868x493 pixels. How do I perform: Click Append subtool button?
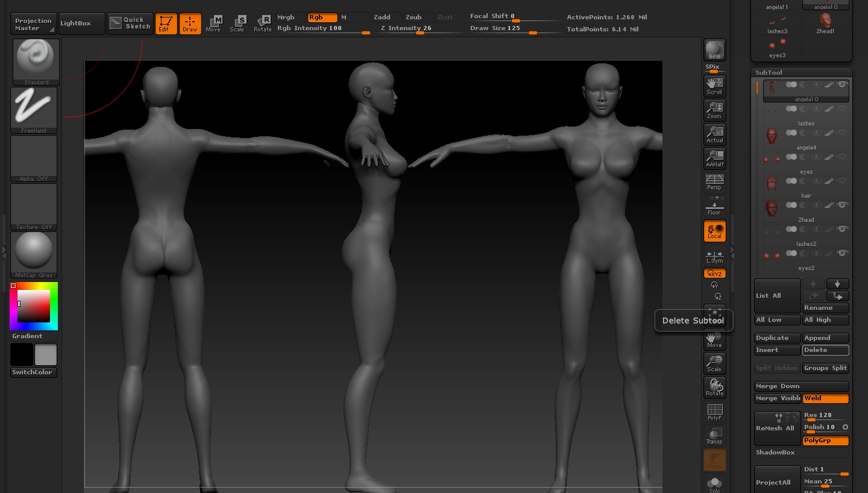click(825, 338)
